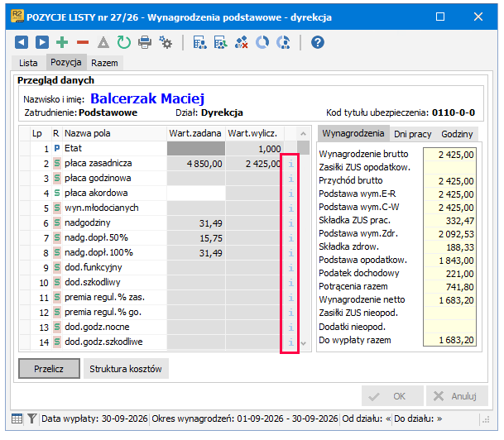
Task: Show info for dod.godz.nocne row
Action: tap(290, 328)
